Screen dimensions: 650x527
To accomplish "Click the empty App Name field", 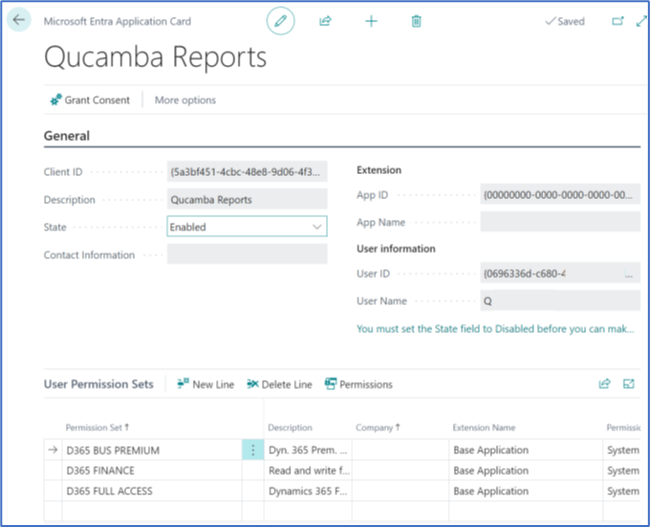I will point(560,222).
